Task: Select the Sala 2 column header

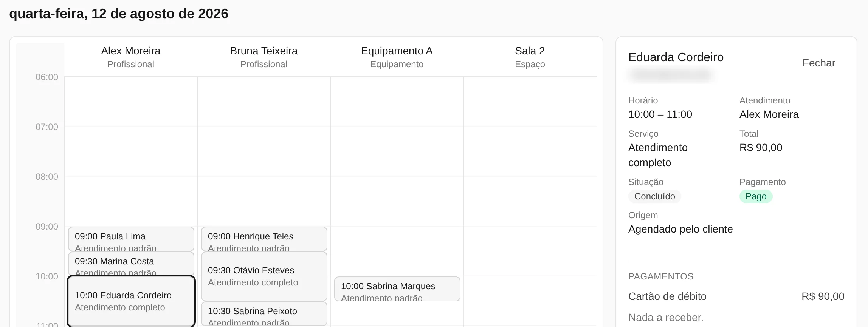Action: click(530, 57)
